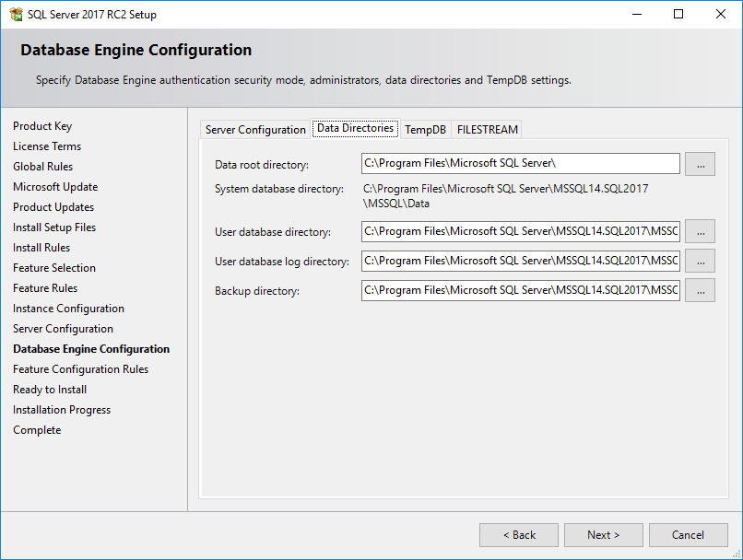Click the Data root directory label
The width and height of the screenshot is (743, 560).
262,165
